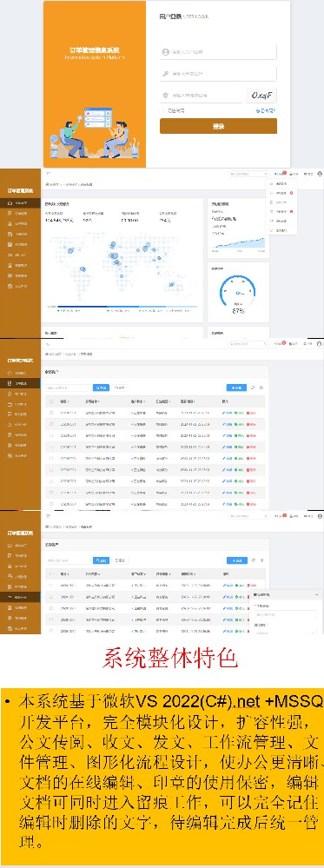Click the blue edit link in the first row, first table screen
This screenshot has height=868, width=324.
pyautogui.click(x=227, y=413)
